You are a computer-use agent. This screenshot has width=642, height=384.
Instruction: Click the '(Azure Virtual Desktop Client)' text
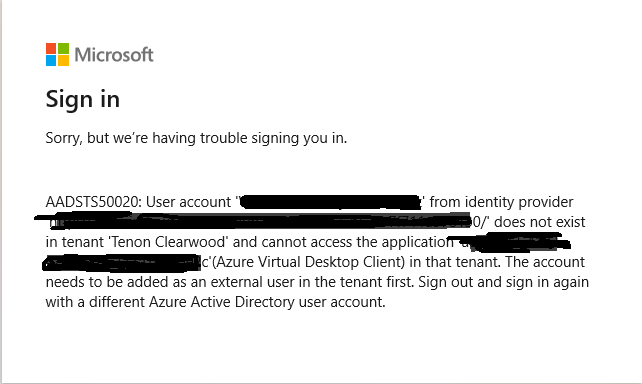(309, 262)
